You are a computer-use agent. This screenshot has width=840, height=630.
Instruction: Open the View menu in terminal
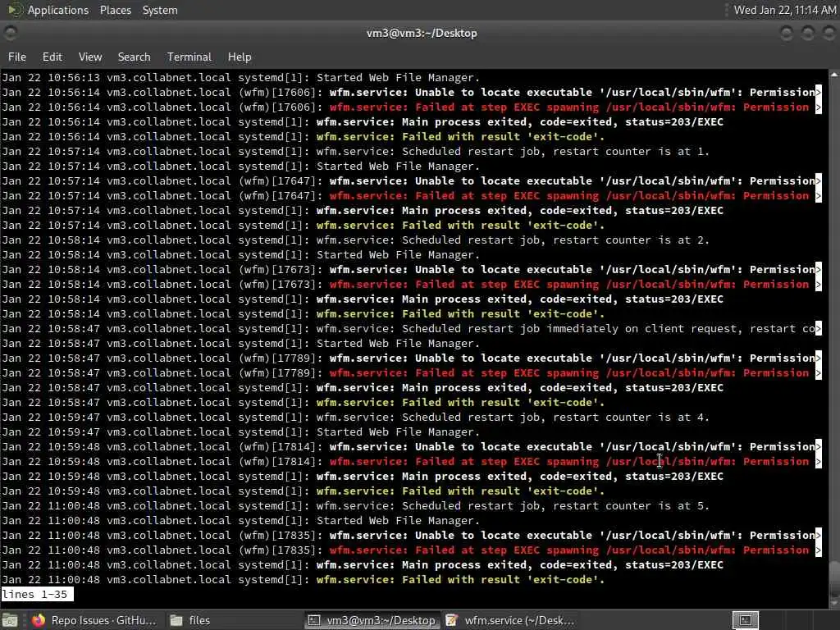tap(90, 57)
